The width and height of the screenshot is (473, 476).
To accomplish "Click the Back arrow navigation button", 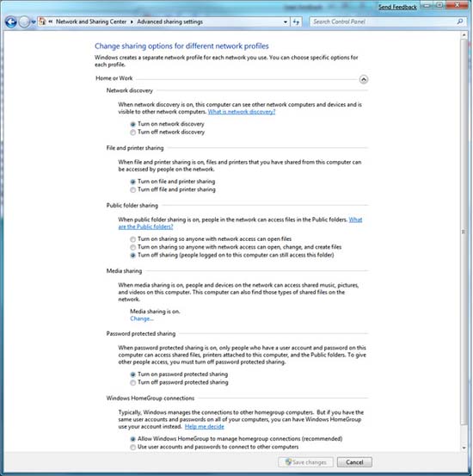I will 11,22.
